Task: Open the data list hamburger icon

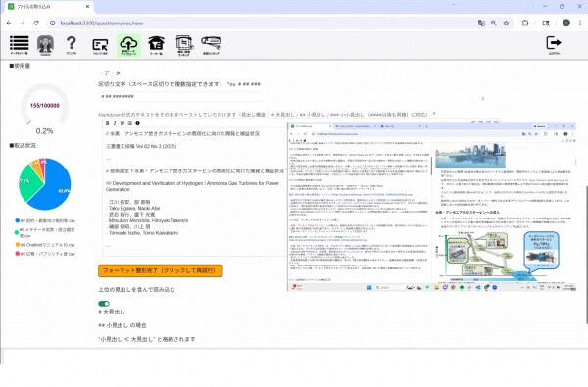Action: pos(20,45)
